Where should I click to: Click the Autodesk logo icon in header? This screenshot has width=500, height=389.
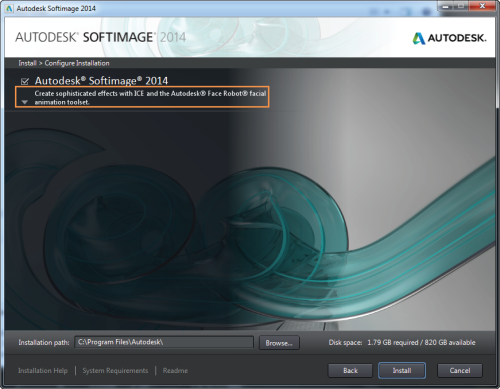(x=419, y=38)
